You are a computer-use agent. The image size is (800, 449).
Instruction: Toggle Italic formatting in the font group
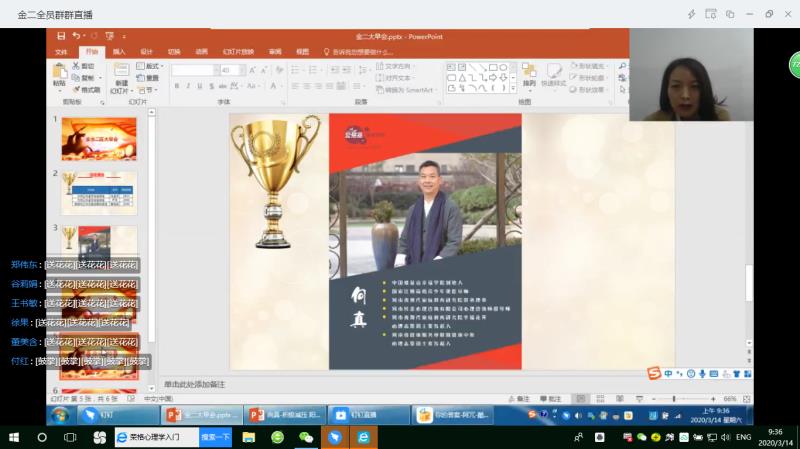click(188, 86)
